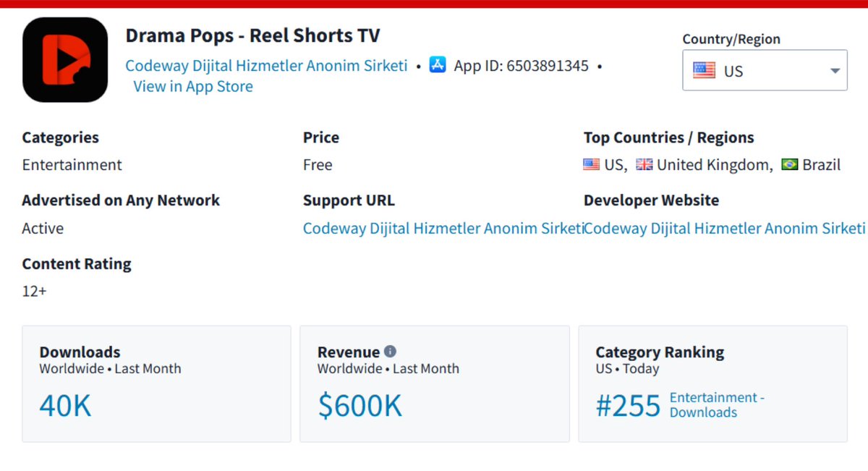Click the Category Ranking card heading
Image resolution: width=868 pixels, height=471 pixels.
[x=660, y=352]
